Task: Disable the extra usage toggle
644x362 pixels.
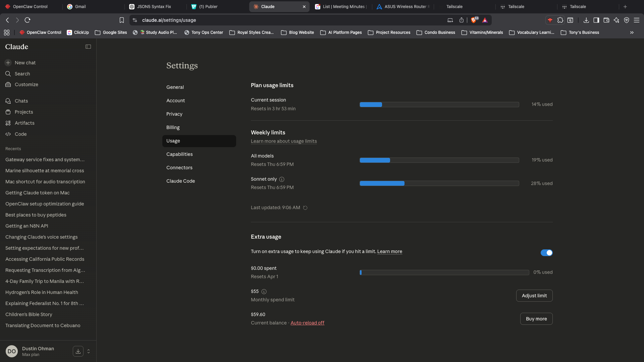Action: coord(546,253)
